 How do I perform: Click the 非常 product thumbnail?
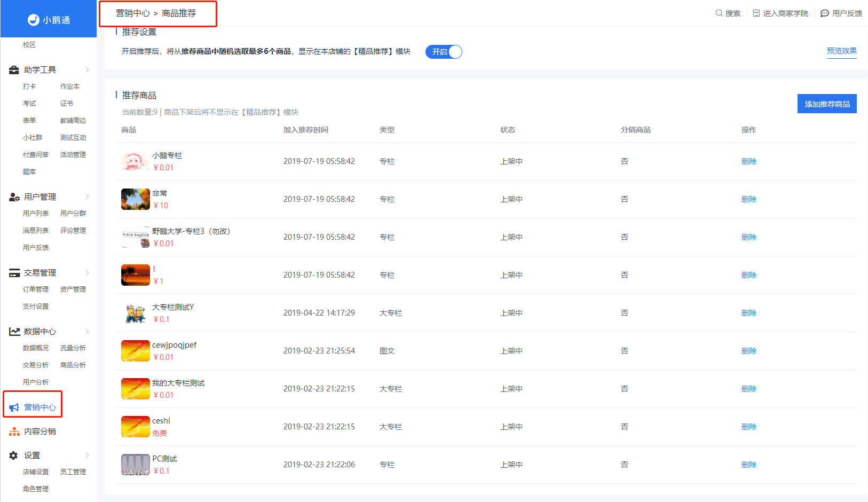pos(136,199)
